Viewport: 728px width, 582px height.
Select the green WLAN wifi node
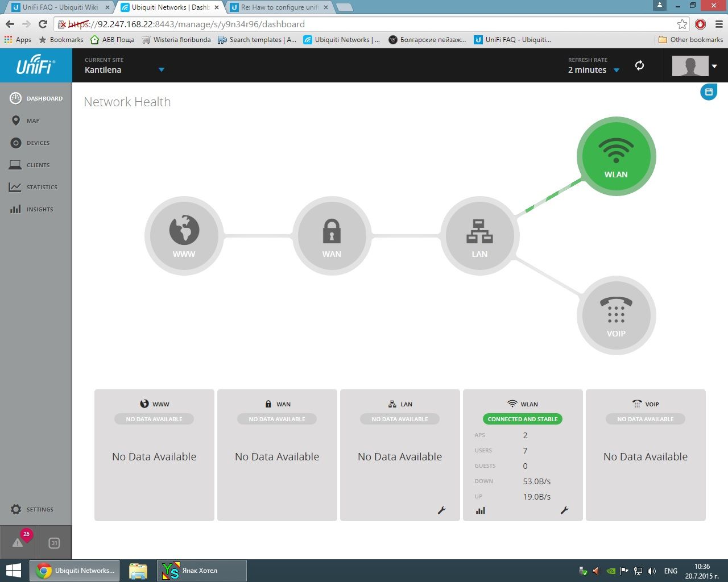pos(616,156)
